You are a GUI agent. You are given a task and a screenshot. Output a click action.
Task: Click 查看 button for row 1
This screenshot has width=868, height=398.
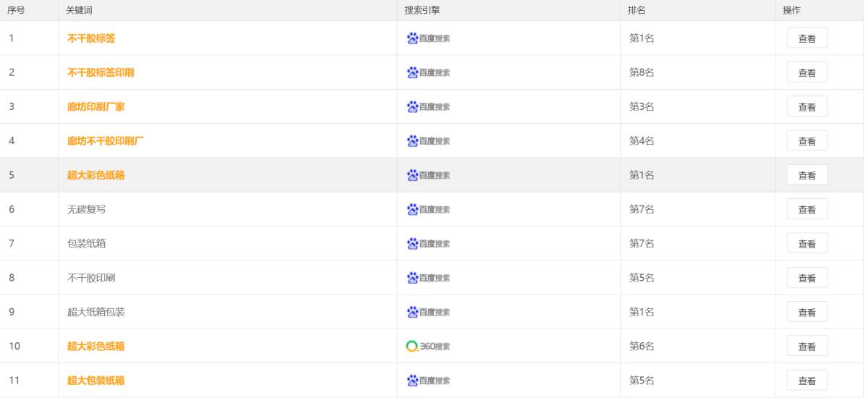click(x=807, y=38)
